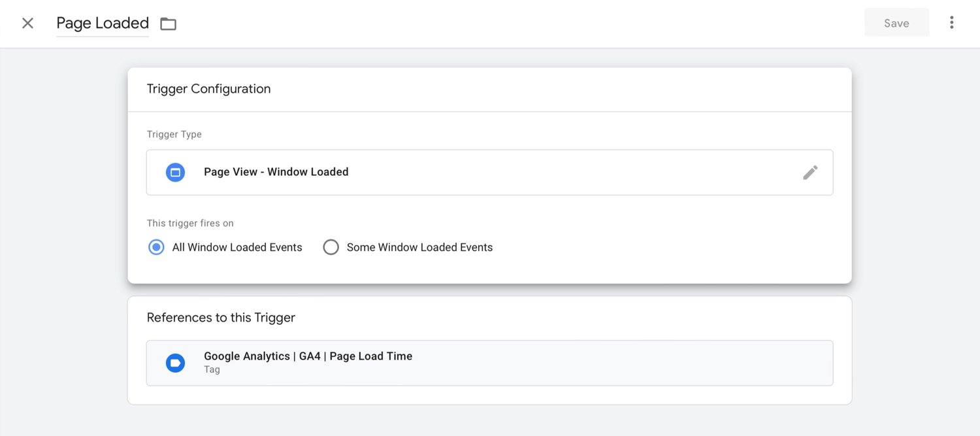The height and width of the screenshot is (436, 980).
Task: Click the "This trigger fires on" label
Action: click(x=190, y=223)
